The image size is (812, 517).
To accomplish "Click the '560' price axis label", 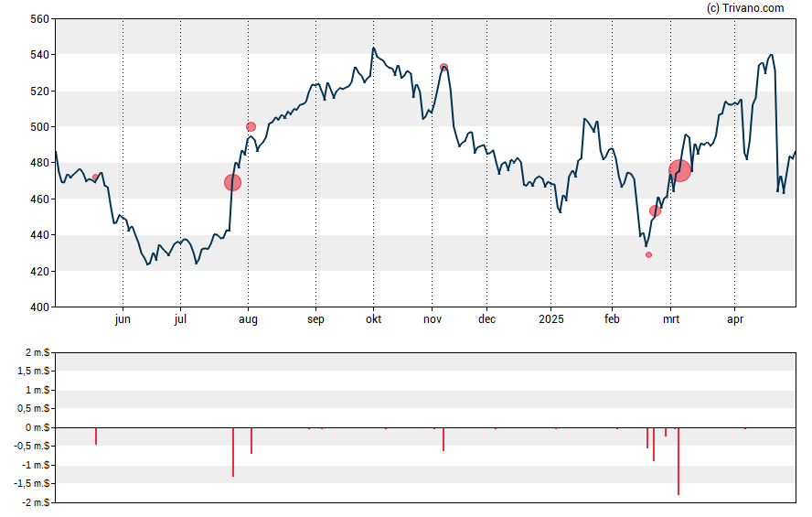I will [40, 19].
